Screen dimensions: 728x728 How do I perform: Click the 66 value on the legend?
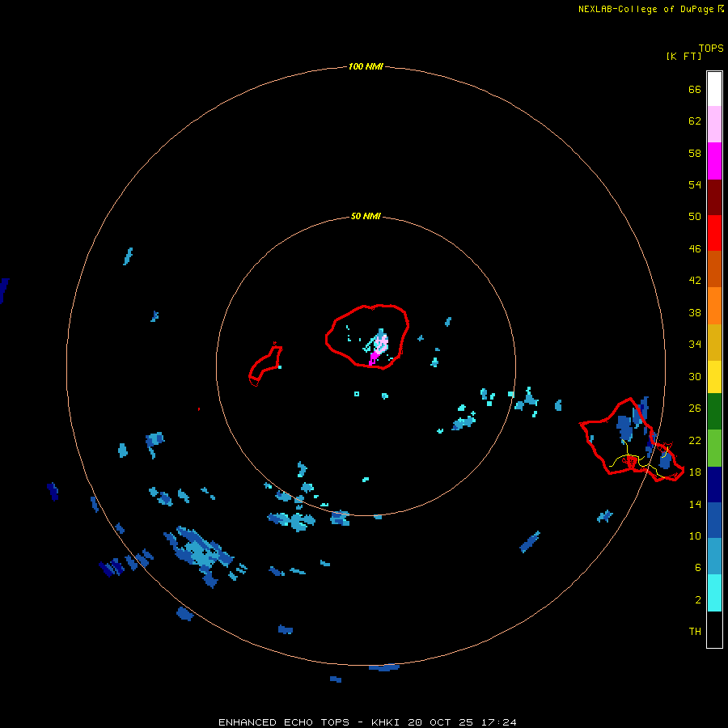point(695,90)
